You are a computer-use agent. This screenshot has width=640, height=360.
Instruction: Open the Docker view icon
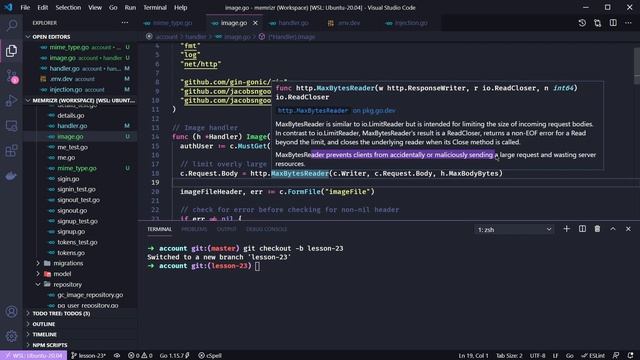tap(11, 176)
